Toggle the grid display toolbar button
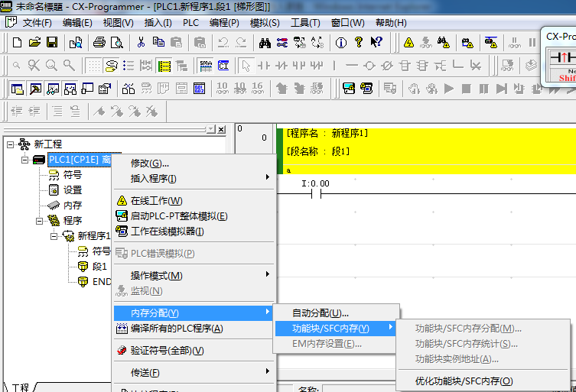The image size is (576, 392). click(93, 66)
